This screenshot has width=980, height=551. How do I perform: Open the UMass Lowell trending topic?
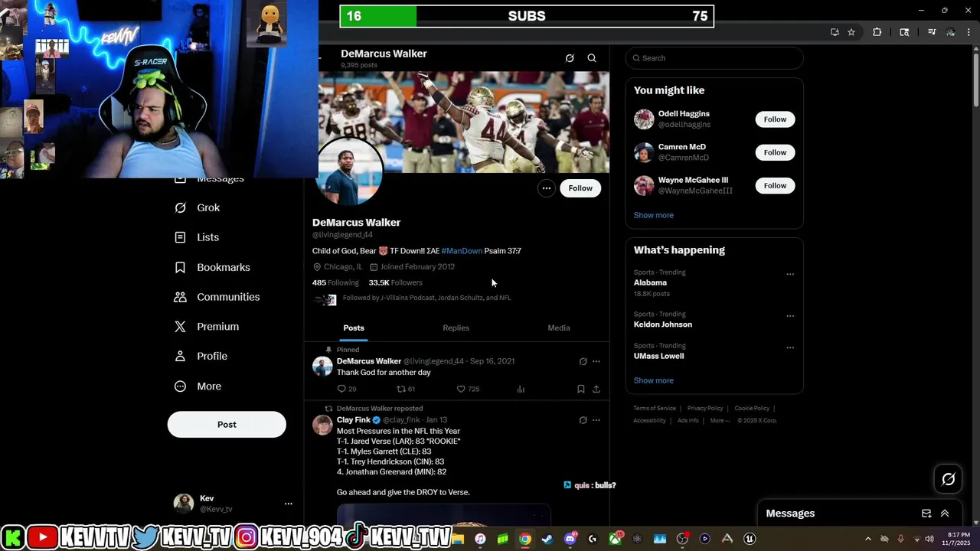coord(658,356)
